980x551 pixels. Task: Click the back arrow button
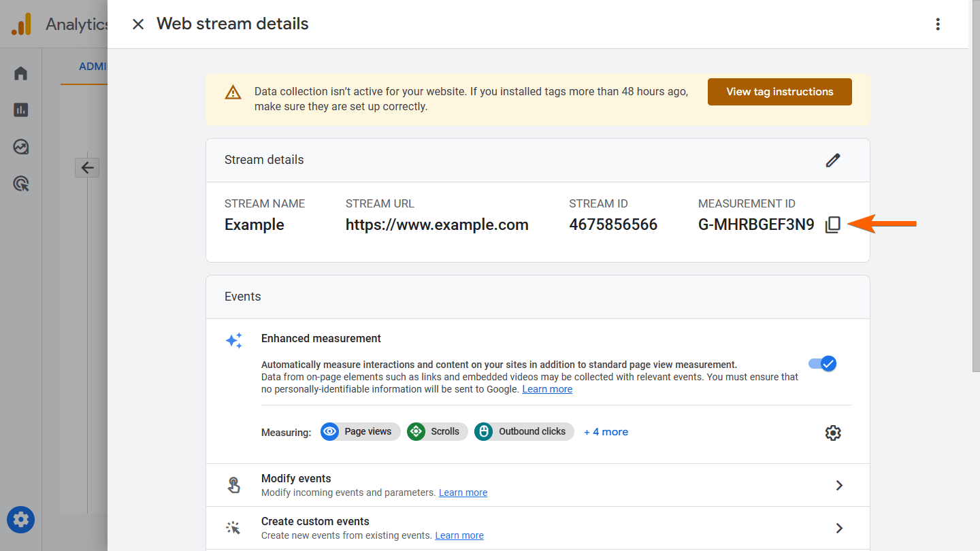pyautogui.click(x=87, y=167)
